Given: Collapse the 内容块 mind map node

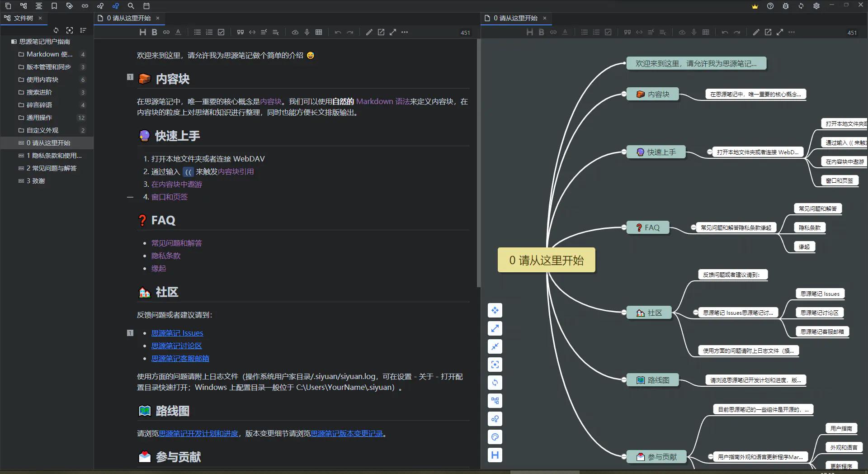Looking at the screenshot, I should pos(624,94).
